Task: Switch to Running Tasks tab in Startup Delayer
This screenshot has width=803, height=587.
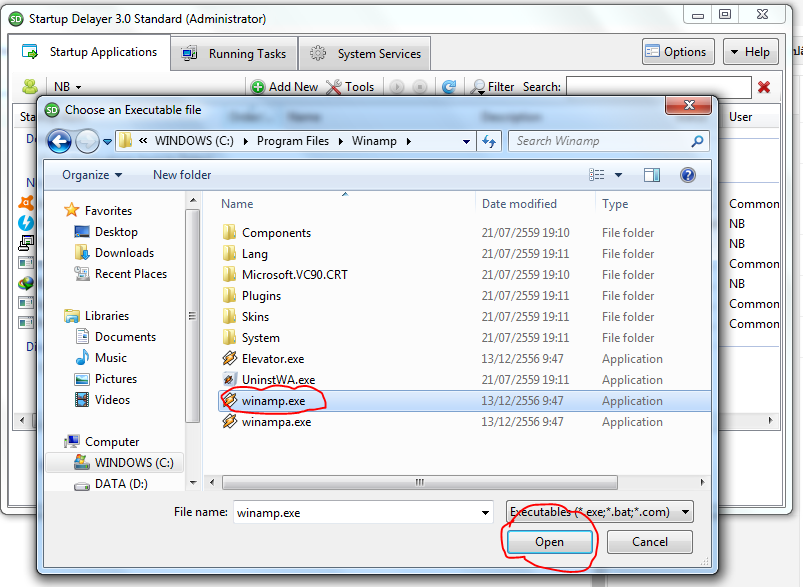Action: (235, 53)
